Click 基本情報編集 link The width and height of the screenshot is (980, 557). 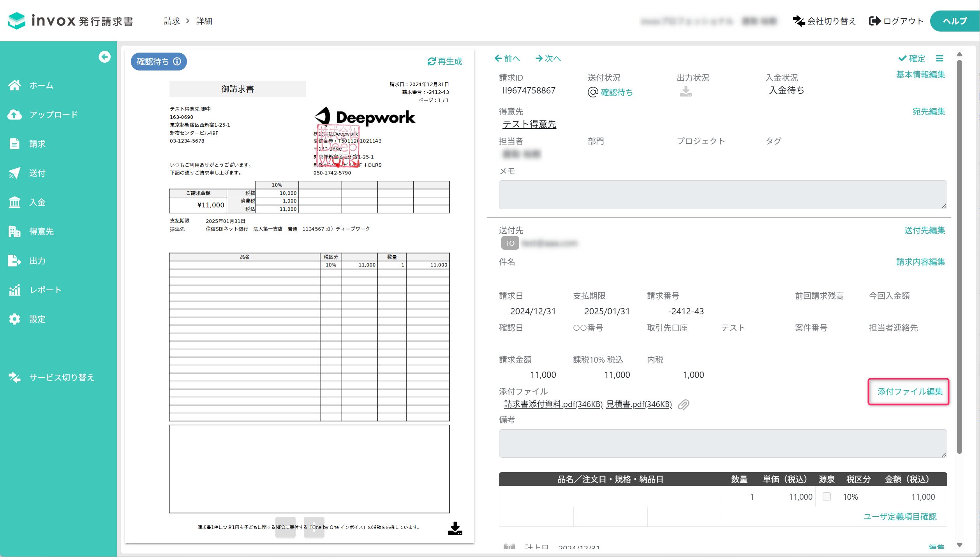pos(920,74)
